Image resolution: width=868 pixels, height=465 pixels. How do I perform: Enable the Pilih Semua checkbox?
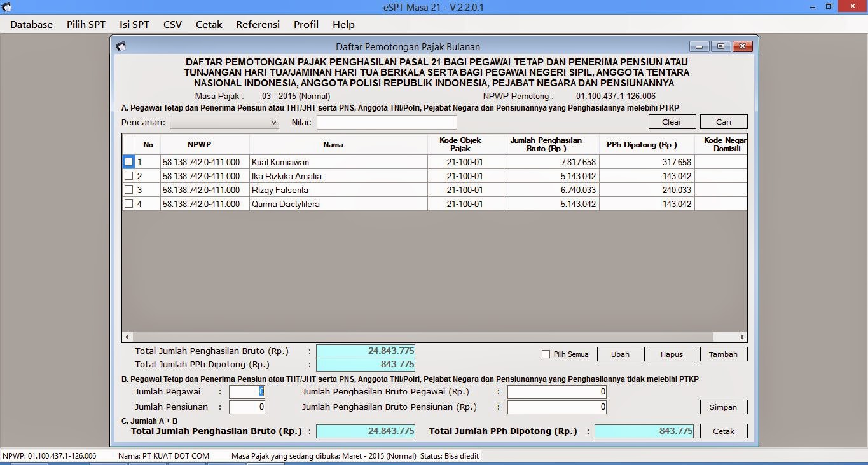coord(545,354)
